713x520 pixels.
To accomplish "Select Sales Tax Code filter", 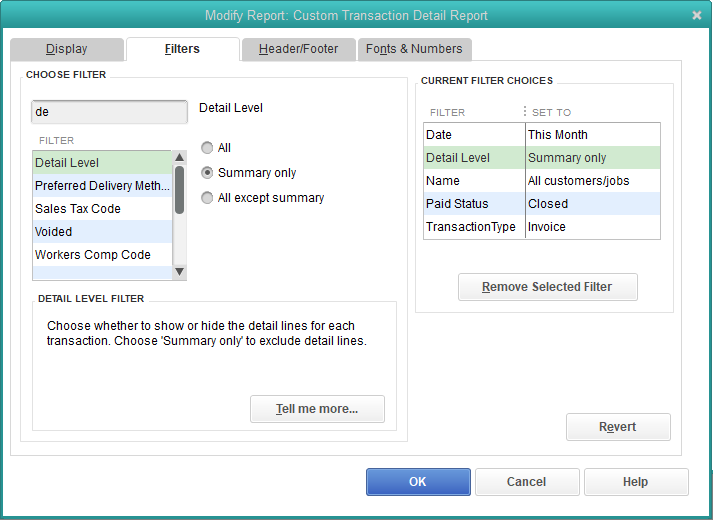I will 102,209.
